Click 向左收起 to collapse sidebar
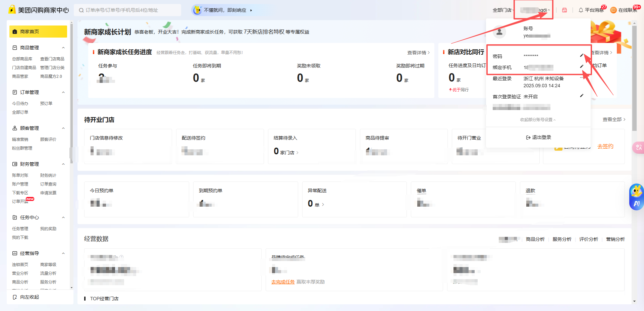 (x=26, y=297)
